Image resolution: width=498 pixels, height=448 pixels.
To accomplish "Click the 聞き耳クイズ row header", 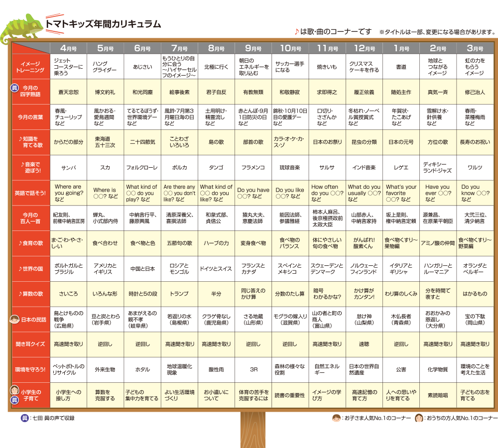I will [31, 344].
